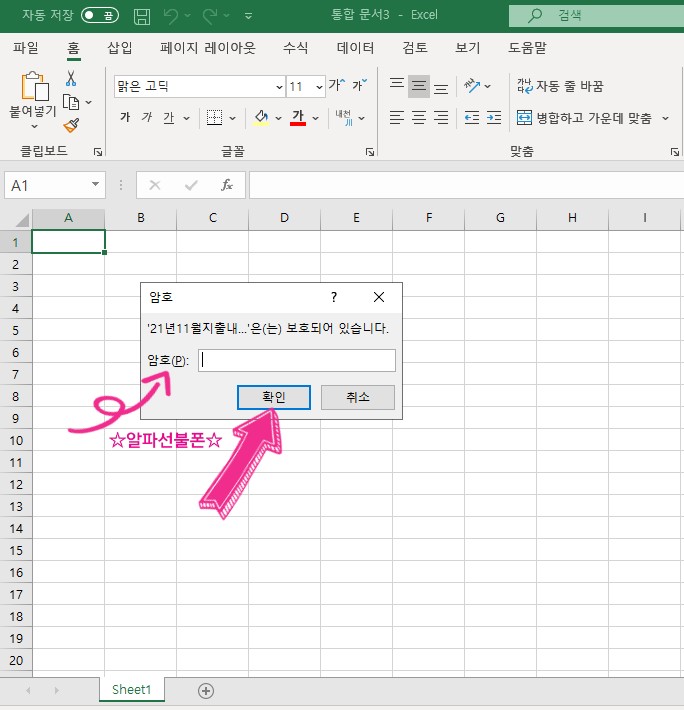Viewport: 684px width, 710px height.
Task: Align text to middle vertically
Action: tap(419, 86)
